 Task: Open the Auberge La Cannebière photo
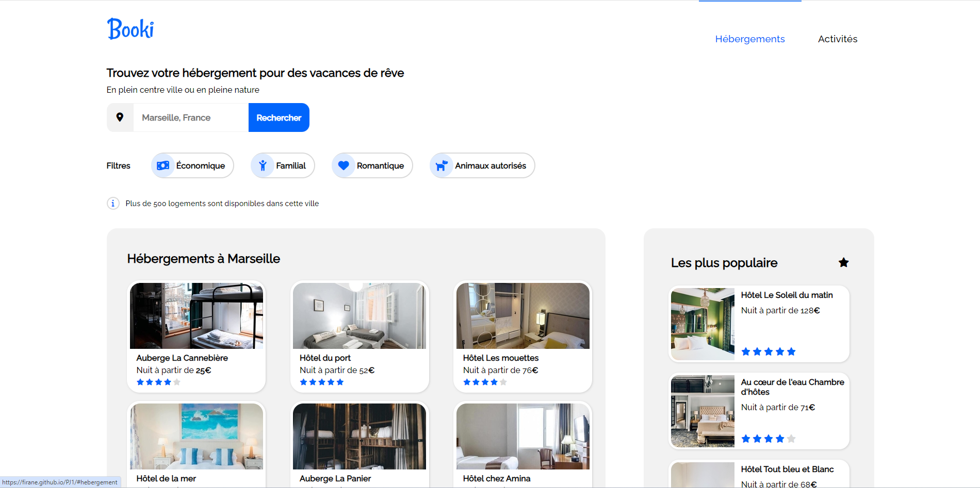pyautogui.click(x=197, y=316)
